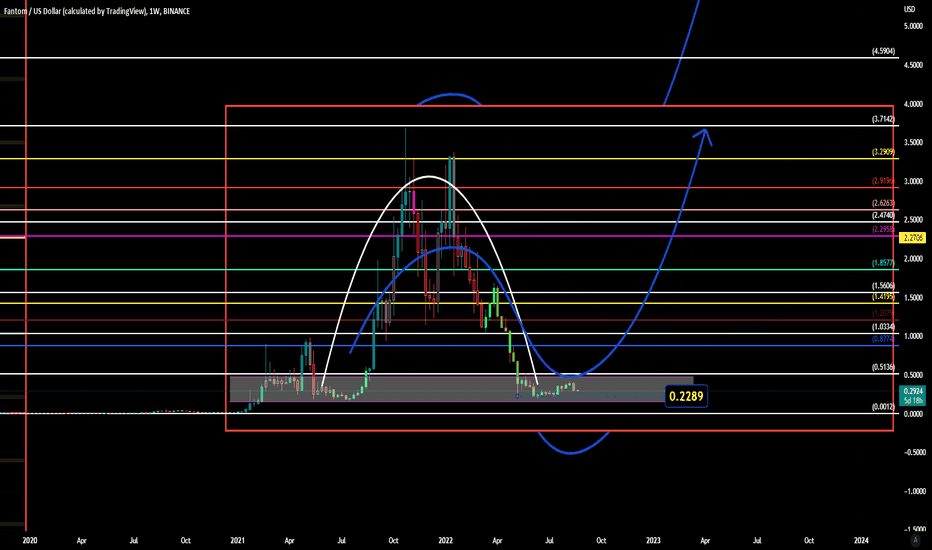The height and width of the screenshot is (550, 932).
Task: Click the red (2.9196) level label
Action: [883, 181]
